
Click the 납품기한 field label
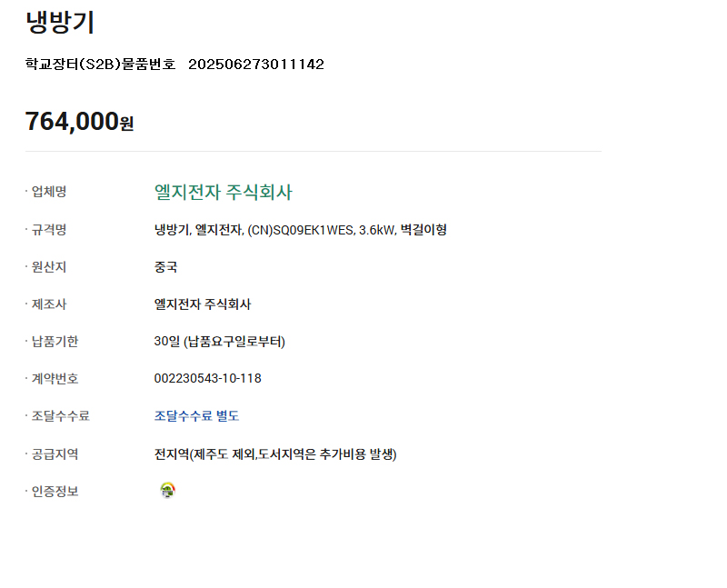(55, 342)
